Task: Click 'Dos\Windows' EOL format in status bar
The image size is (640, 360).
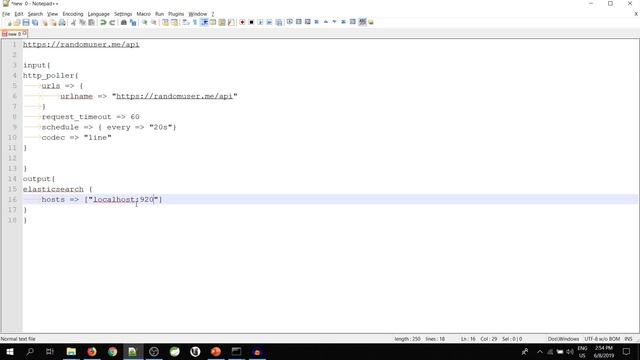Action: (563, 339)
